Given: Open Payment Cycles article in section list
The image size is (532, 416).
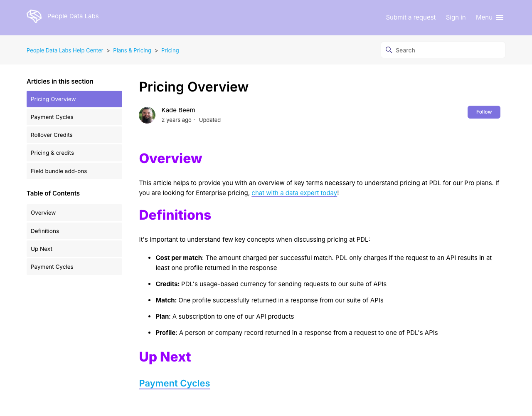Looking at the screenshot, I should pyautogui.click(x=74, y=117).
